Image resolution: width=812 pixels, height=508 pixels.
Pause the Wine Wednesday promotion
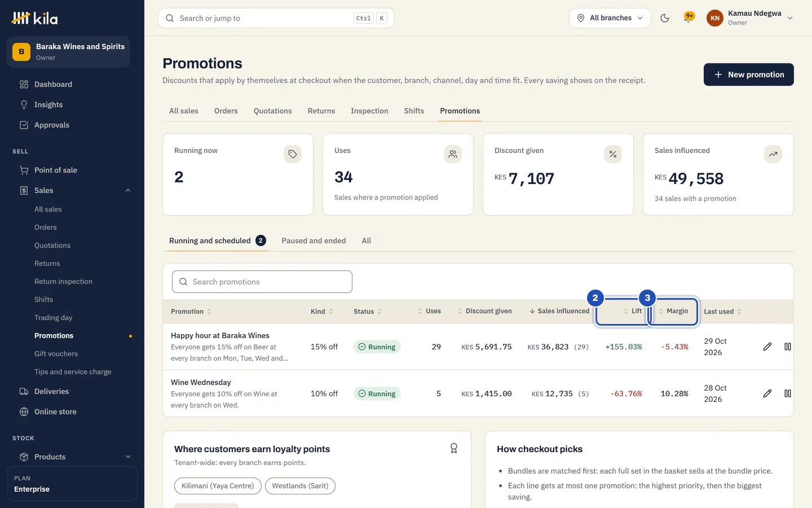788,393
